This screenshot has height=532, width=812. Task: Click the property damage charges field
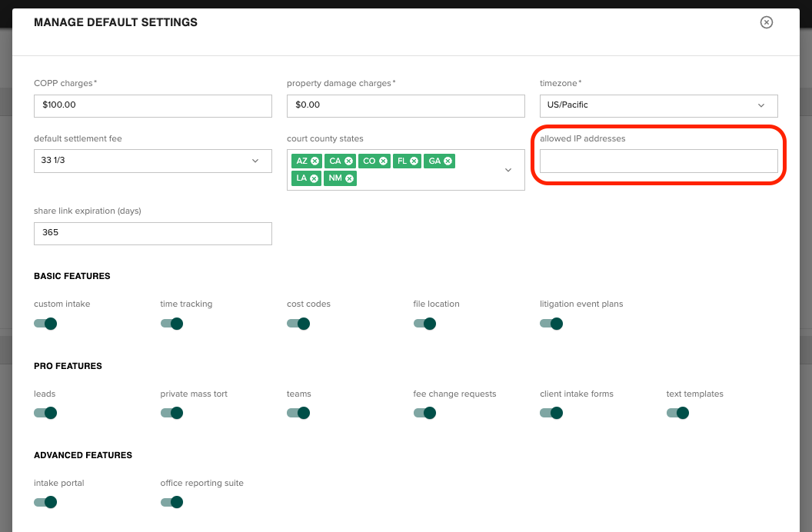point(405,105)
